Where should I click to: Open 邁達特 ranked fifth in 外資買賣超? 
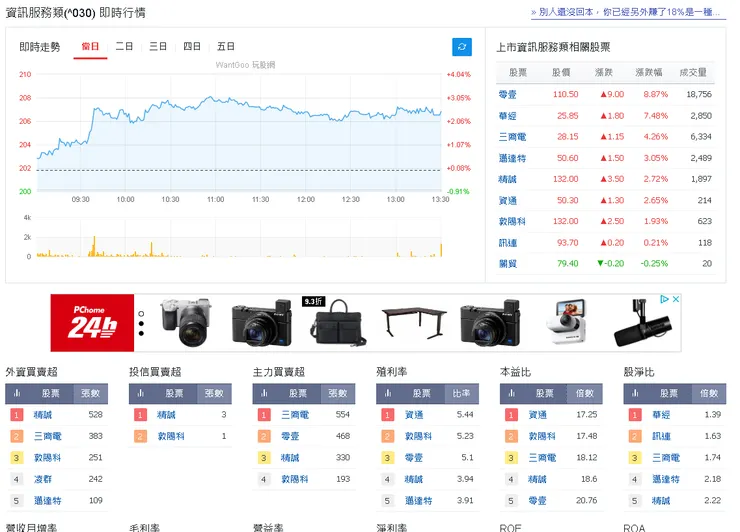tap(48, 500)
